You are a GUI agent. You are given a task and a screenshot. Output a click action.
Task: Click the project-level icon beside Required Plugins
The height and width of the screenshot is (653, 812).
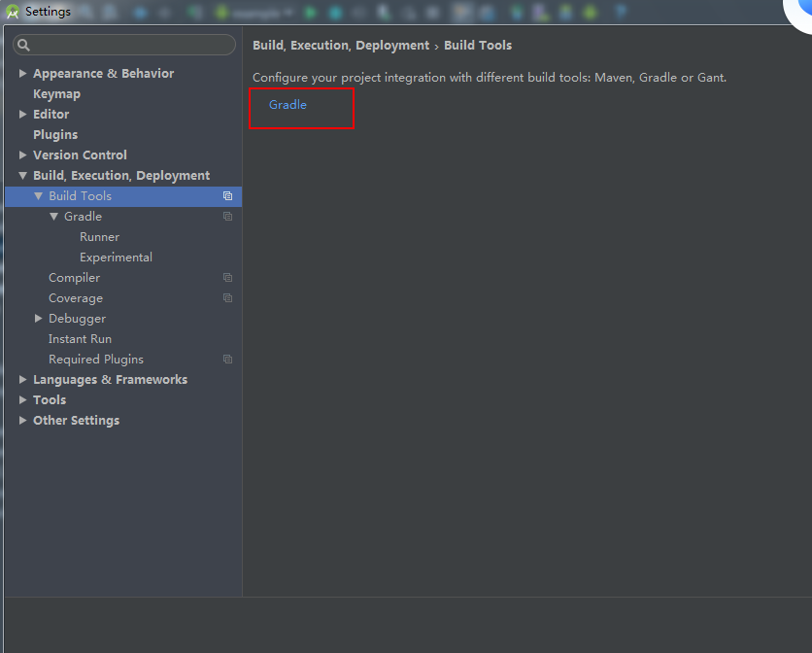click(227, 360)
